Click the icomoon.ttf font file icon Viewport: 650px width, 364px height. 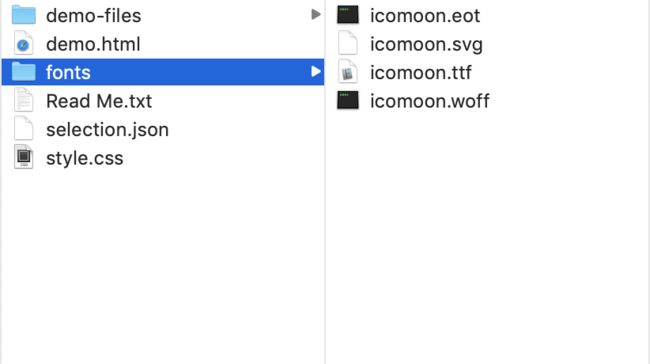click(348, 72)
